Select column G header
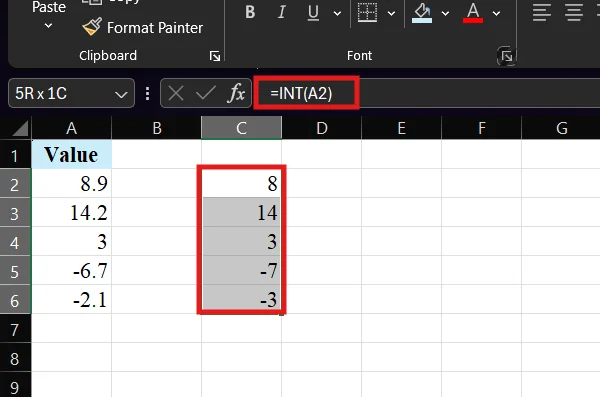This screenshot has height=397, width=600. point(561,128)
